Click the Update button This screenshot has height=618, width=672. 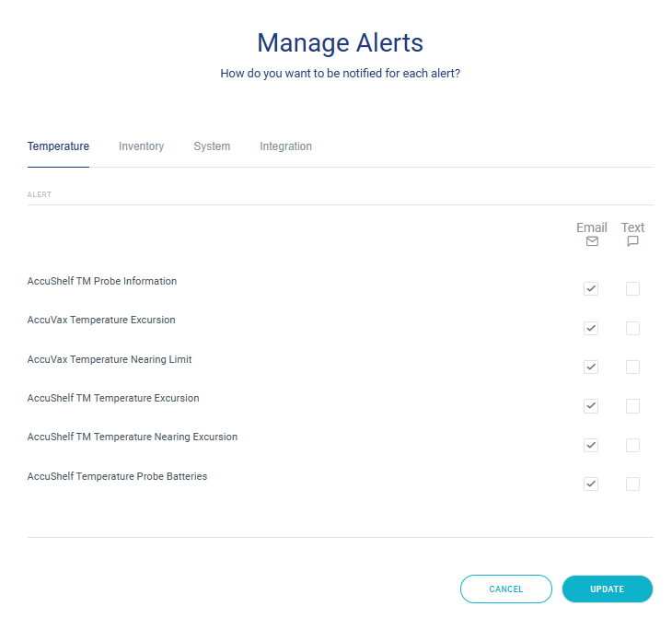(608, 589)
